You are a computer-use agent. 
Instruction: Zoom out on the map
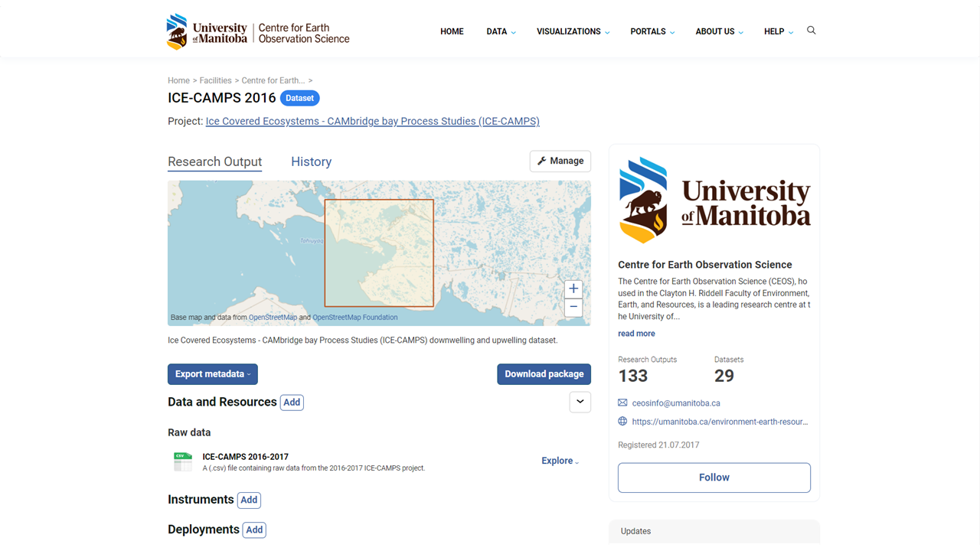pyautogui.click(x=573, y=308)
